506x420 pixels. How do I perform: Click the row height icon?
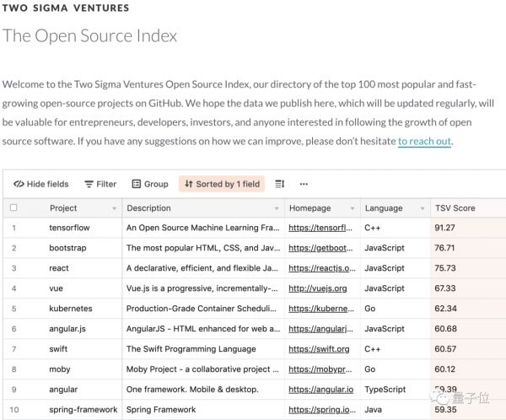[x=280, y=184]
